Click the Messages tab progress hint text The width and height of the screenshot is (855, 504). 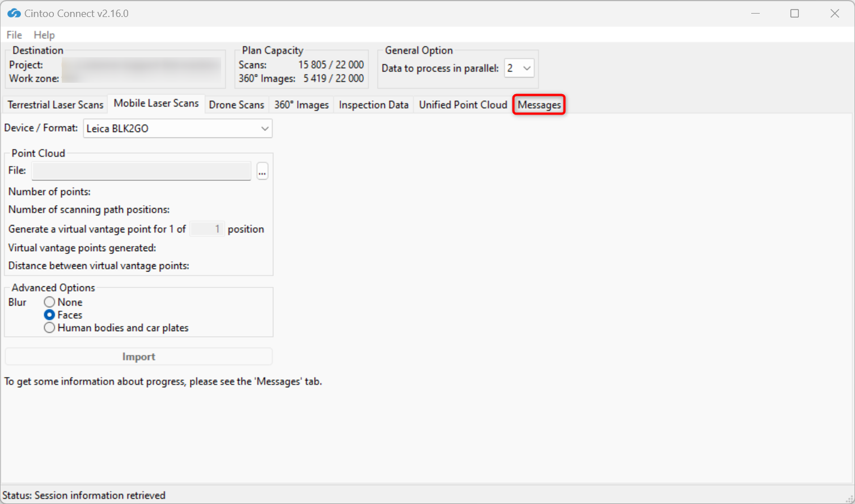coord(163,382)
